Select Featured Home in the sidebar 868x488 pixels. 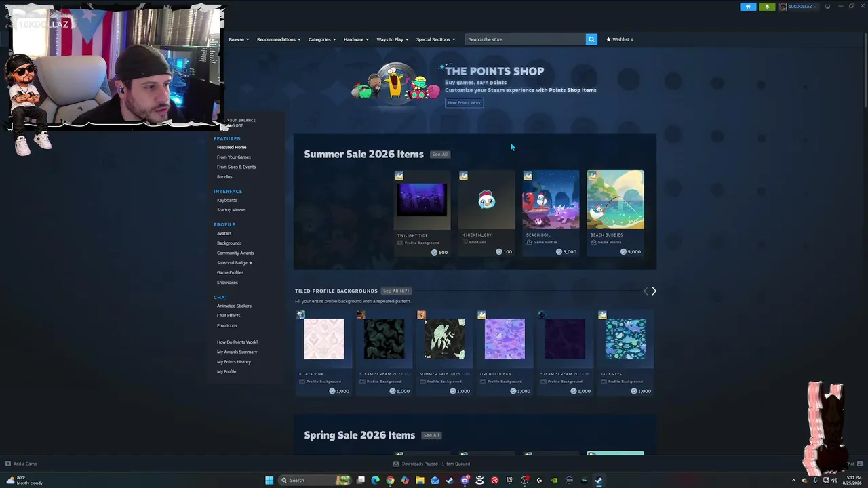(231, 148)
